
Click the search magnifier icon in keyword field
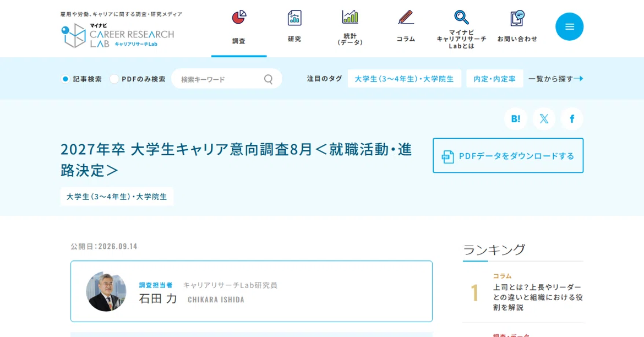point(268,79)
